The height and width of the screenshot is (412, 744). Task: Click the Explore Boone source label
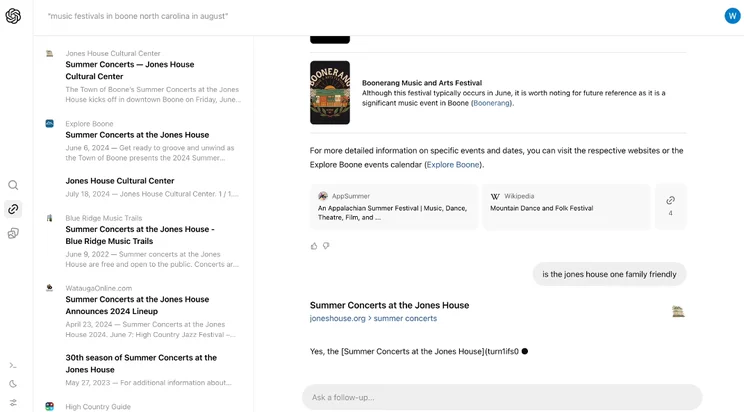click(x=89, y=124)
